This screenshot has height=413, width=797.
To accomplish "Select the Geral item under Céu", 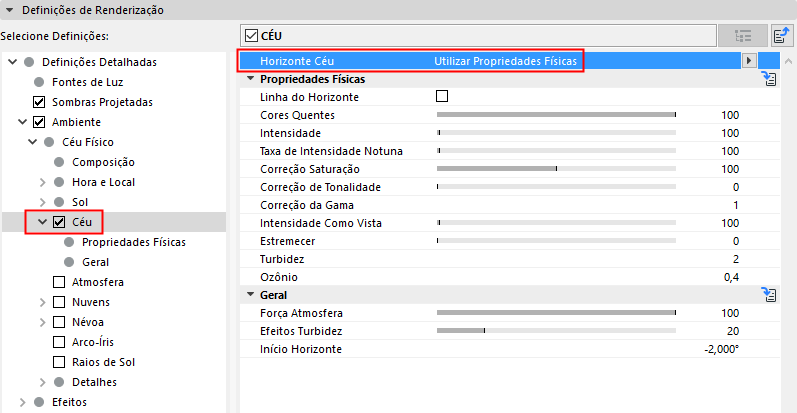I will click(x=96, y=262).
